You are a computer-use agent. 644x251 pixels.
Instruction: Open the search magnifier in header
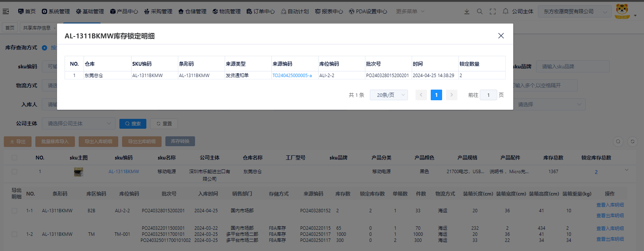480,11
